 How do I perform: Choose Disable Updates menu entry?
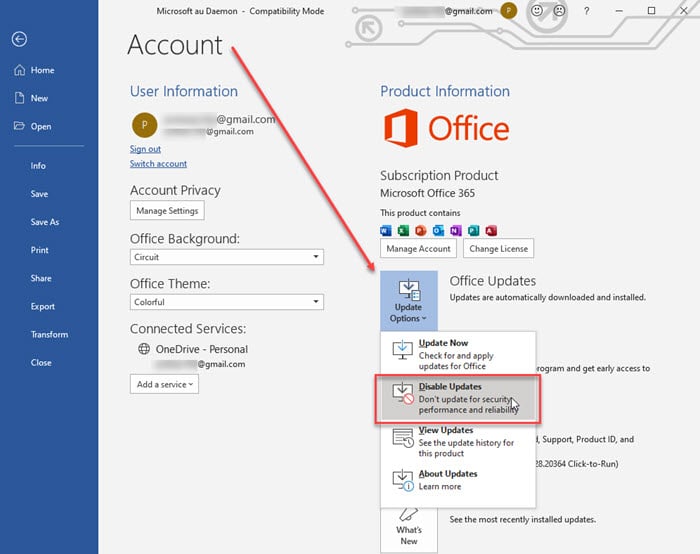458,398
